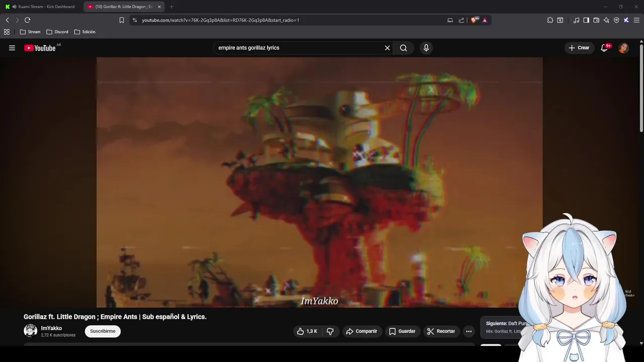The image size is (644, 362).
Task: Open the Siguiente Daft Punk mix panel
Action: (503, 327)
